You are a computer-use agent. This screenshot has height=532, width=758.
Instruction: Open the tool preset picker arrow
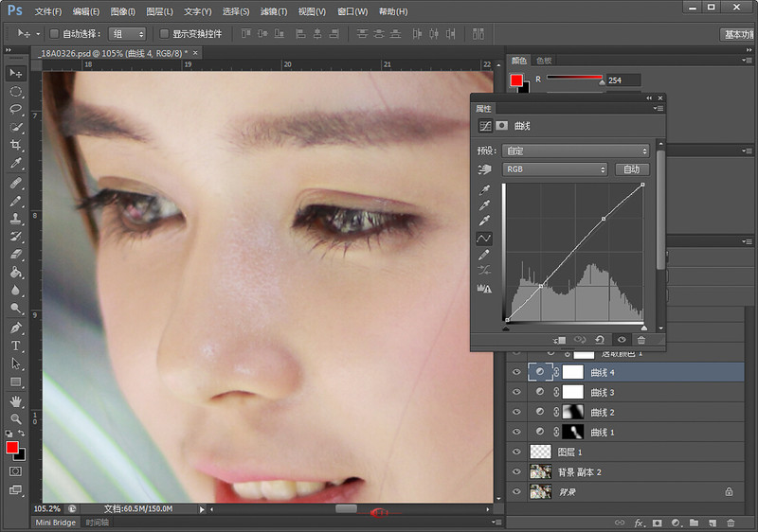(x=38, y=34)
